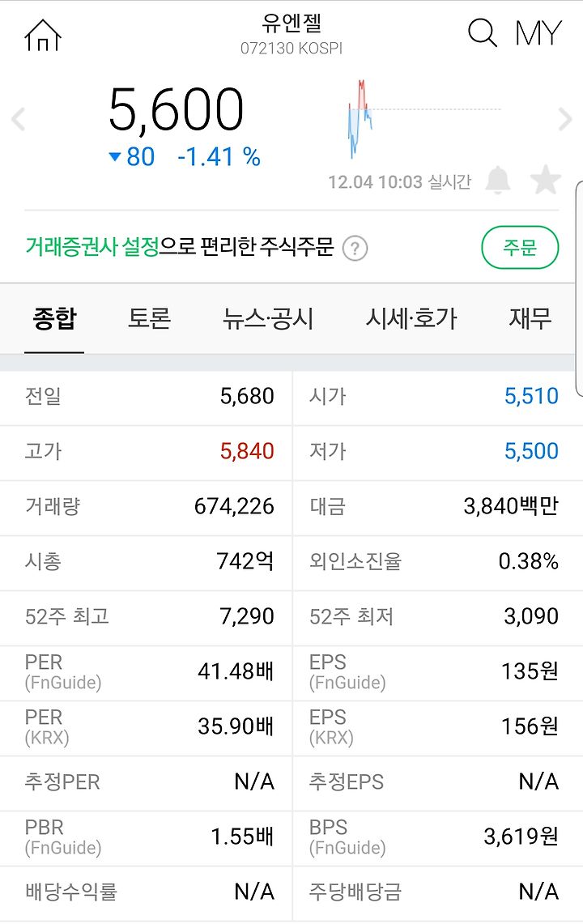Switch to the 토론 tab
583x924 pixels.
(149, 319)
